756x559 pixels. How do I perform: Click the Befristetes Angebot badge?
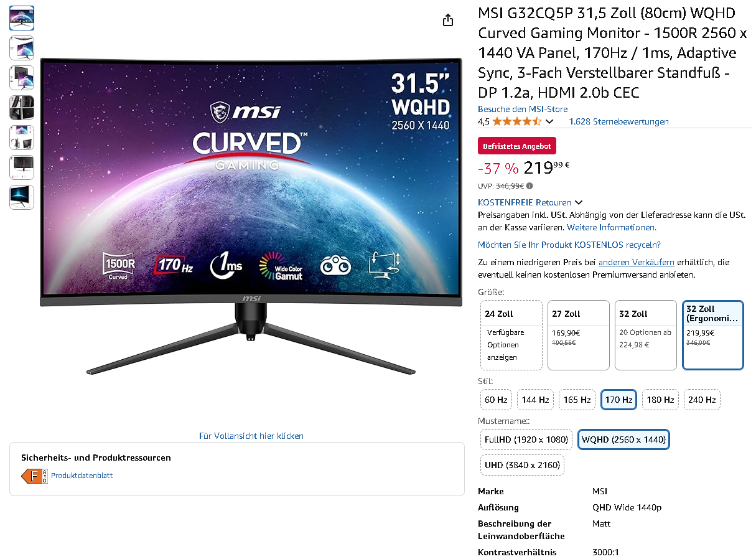tap(517, 146)
